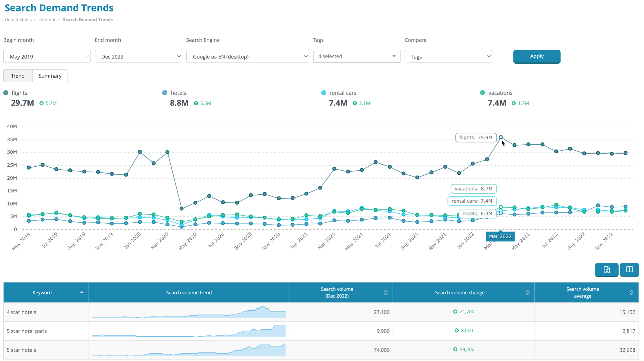Click the column layout icon button
The width and height of the screenshot is (644, 361).
629,269
